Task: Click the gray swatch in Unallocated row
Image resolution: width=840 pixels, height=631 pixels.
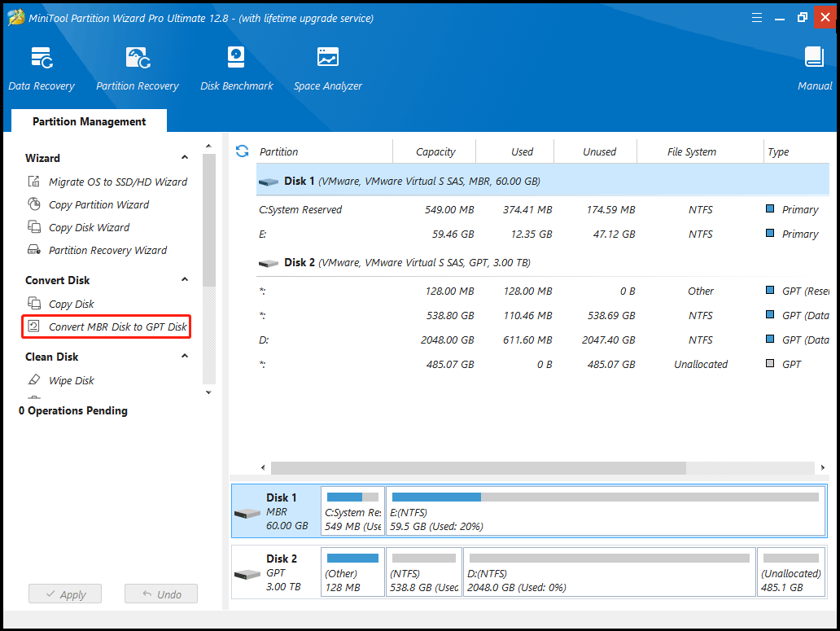Action: [770, 363]
